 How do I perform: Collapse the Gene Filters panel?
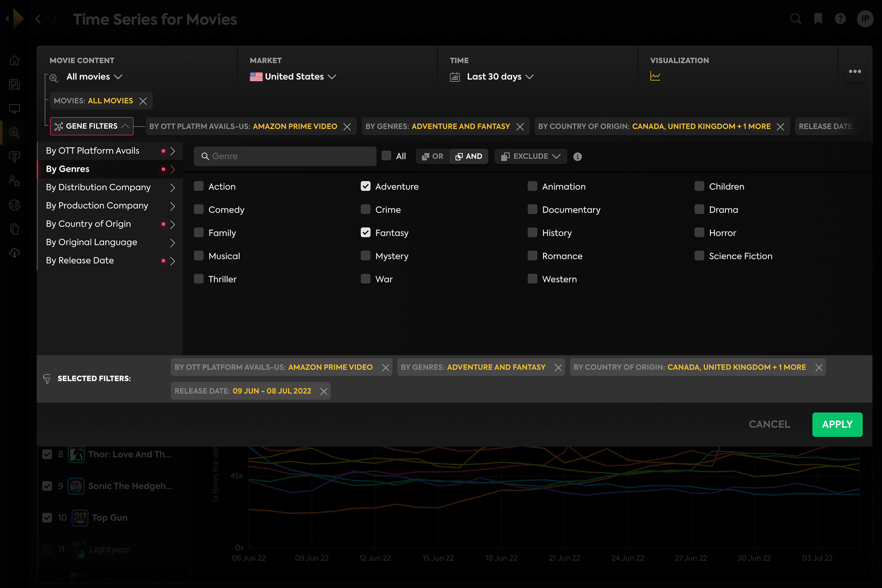(x=92, y=126)
